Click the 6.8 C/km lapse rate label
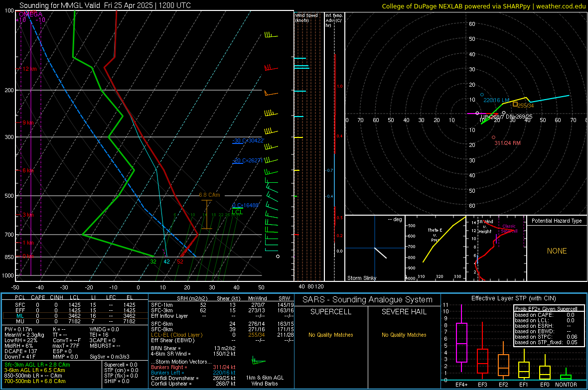The width and height of the screenshot is (588, 390). [209, 195]
